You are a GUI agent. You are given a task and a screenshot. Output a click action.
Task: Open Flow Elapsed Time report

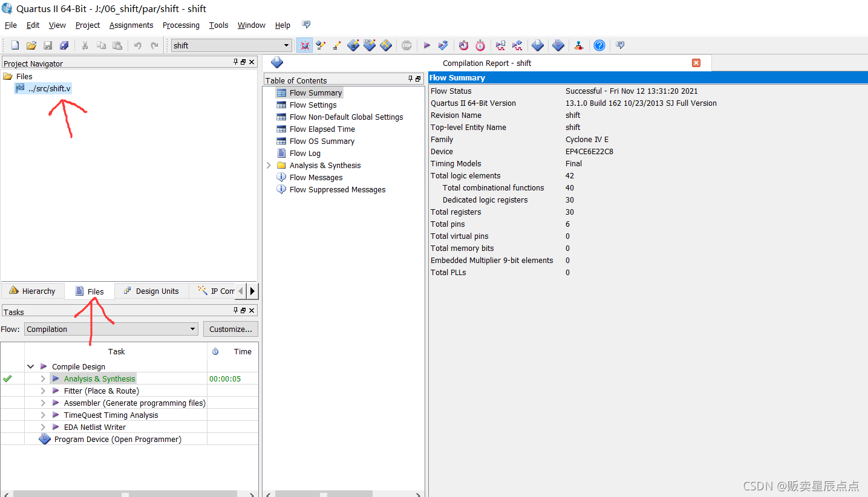[x=322, y=129]
